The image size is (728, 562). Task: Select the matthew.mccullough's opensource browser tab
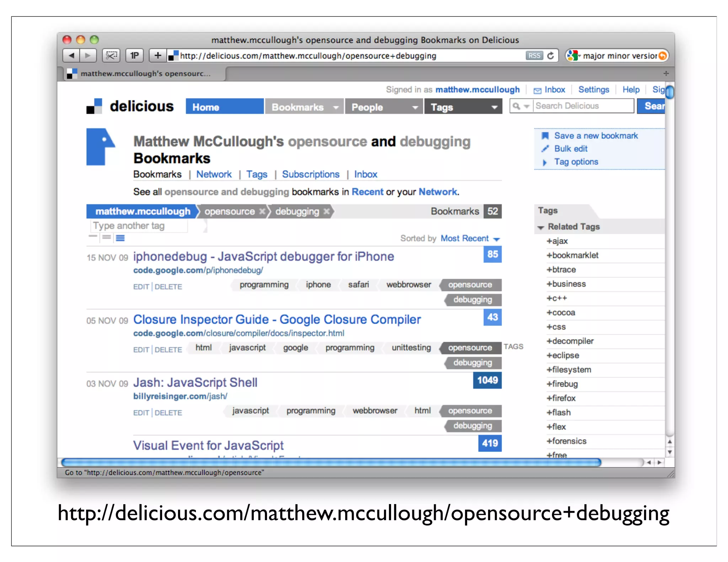click(145, 74)
